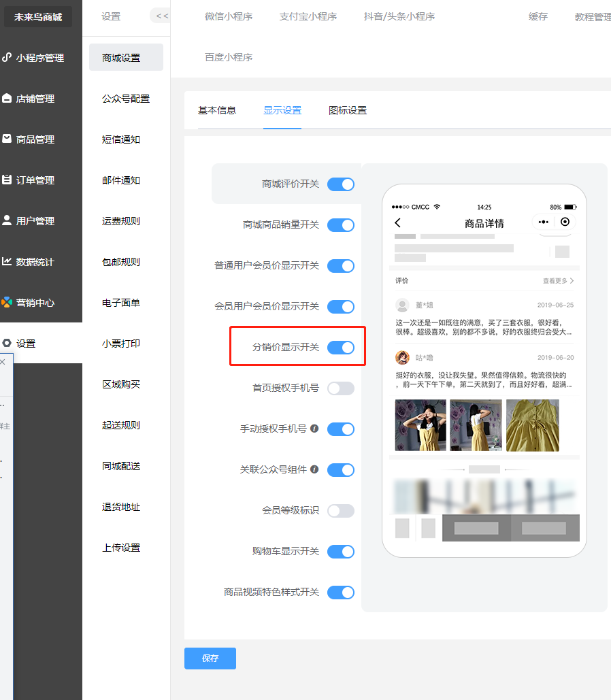Click the 保存 button
Screen dimensions: 611x700
[210, 658]
